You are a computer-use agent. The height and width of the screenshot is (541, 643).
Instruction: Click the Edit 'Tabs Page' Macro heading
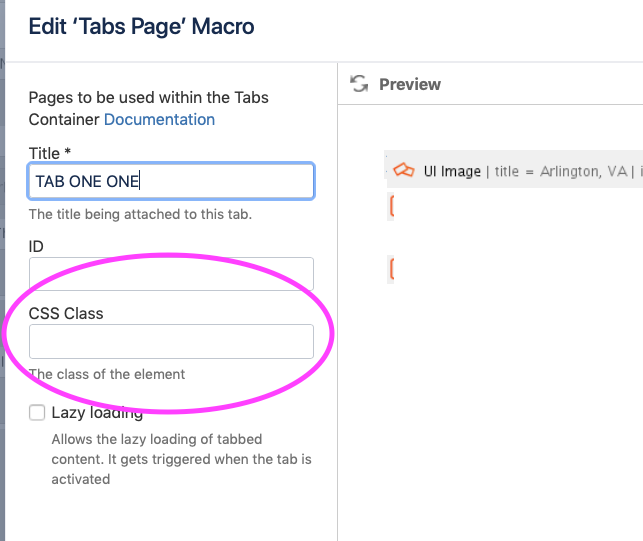(x=141, y=26)
